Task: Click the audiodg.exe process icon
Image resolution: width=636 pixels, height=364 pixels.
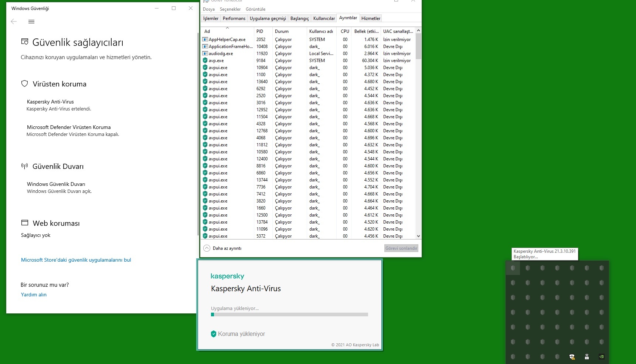Action: point(205,54)
